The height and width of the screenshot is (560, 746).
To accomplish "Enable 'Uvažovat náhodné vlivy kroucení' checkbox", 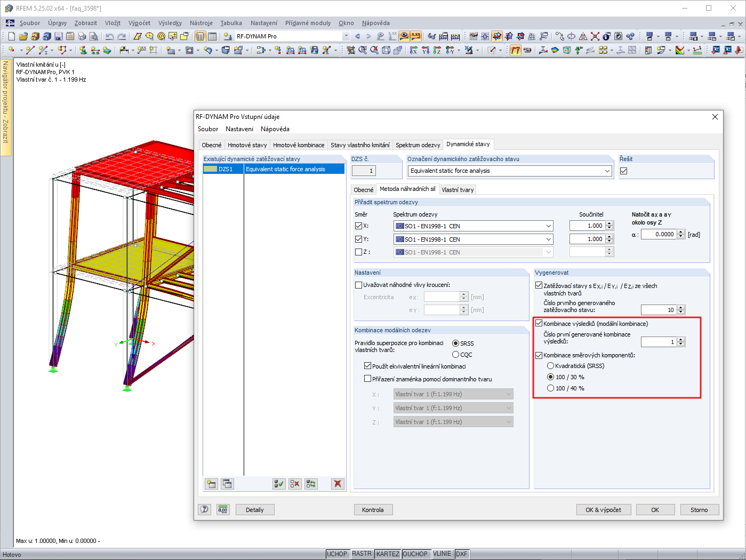I will [359, 285].
